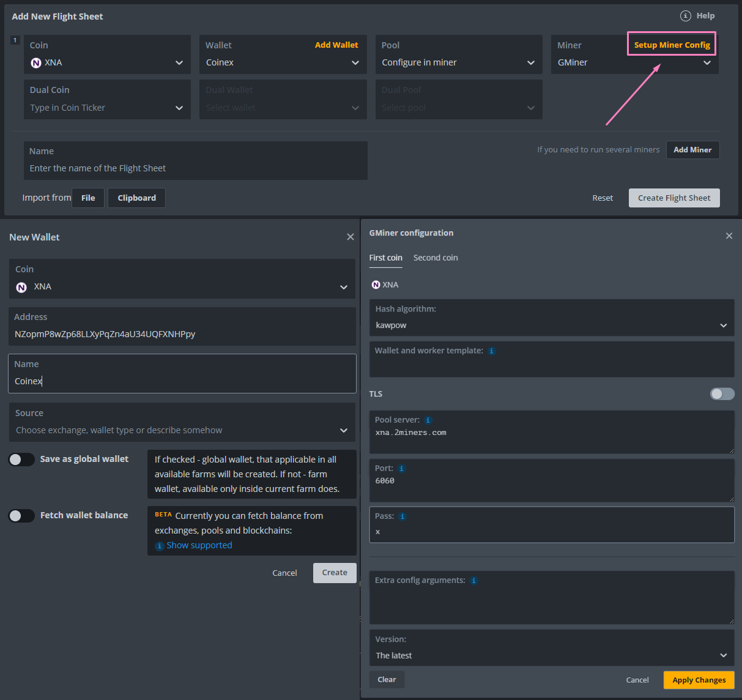Click the XNA coin icon in Coin selector

click(x=35, y=63)
